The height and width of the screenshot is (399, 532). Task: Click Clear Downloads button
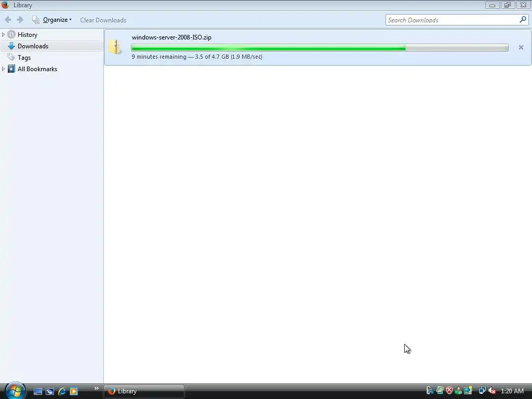(x=103, y=20)
